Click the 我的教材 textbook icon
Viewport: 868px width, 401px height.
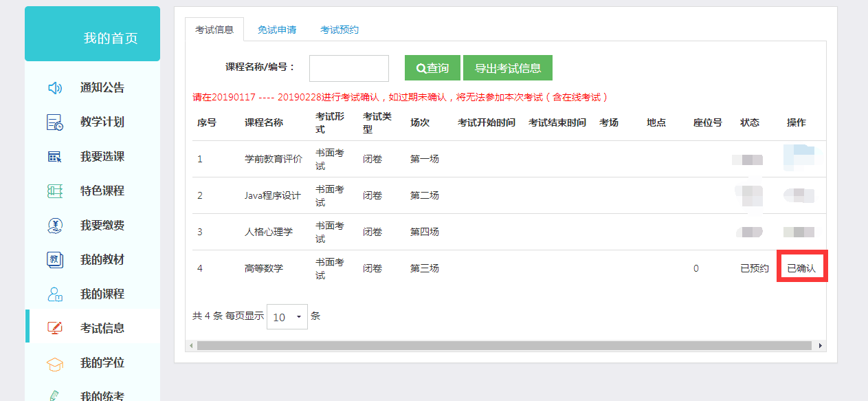pos(54,259)
